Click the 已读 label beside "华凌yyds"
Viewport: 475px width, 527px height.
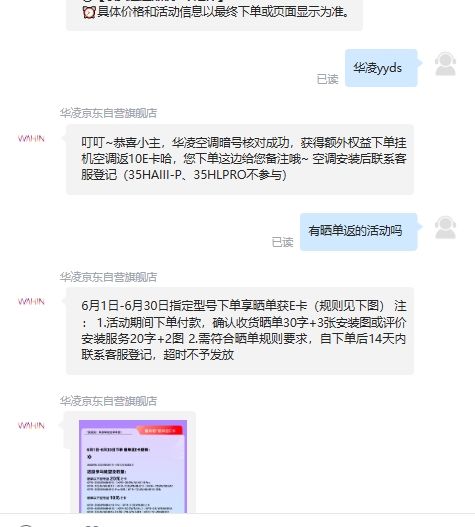coord(327,79)
